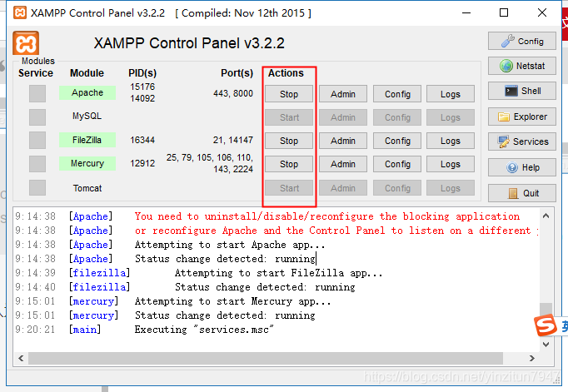Click log line 'Attempting to start FileZilla app...'

coord(278,273)
